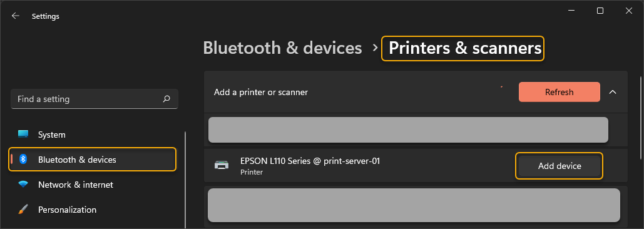Click the back arrow icon
This screenshot has height=229, width=644.
click(x=16, y=16)
